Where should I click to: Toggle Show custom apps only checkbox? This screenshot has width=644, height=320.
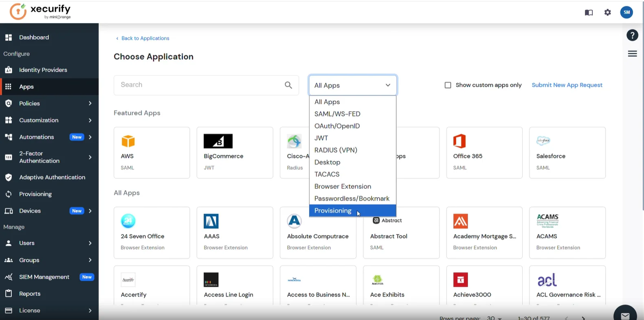[x=448, y=85]
